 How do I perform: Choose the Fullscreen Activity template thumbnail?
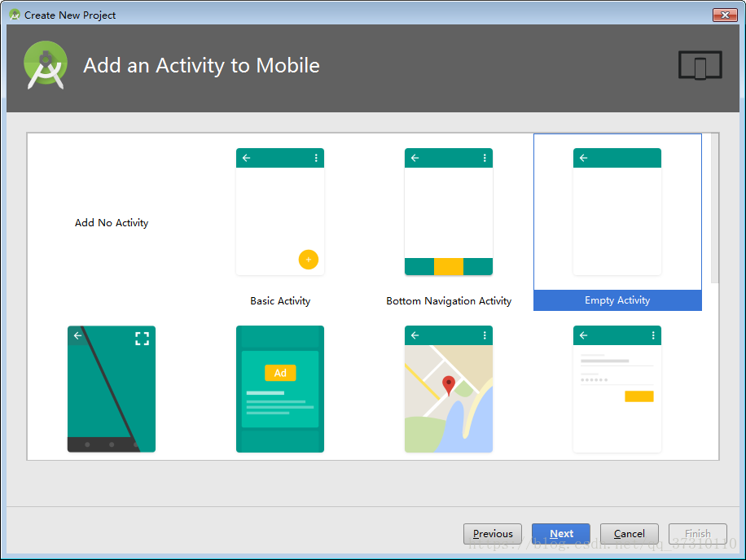tap(112, 389)
